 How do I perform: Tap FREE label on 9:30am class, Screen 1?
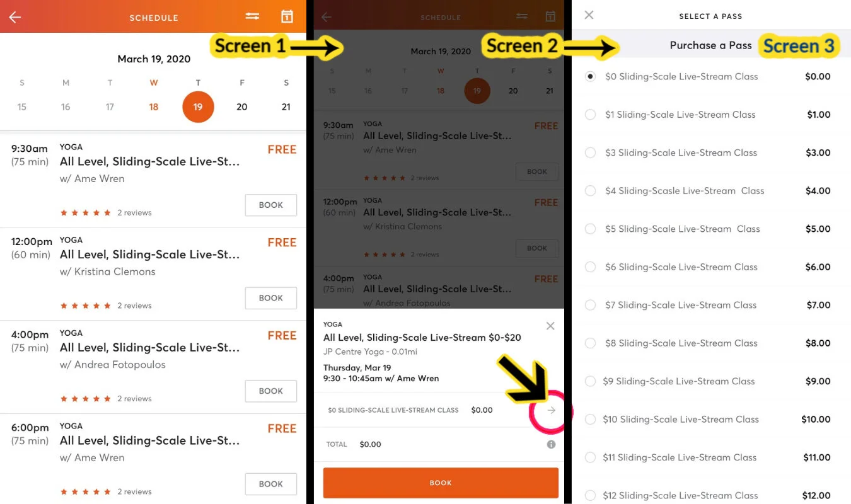(282, 149)
